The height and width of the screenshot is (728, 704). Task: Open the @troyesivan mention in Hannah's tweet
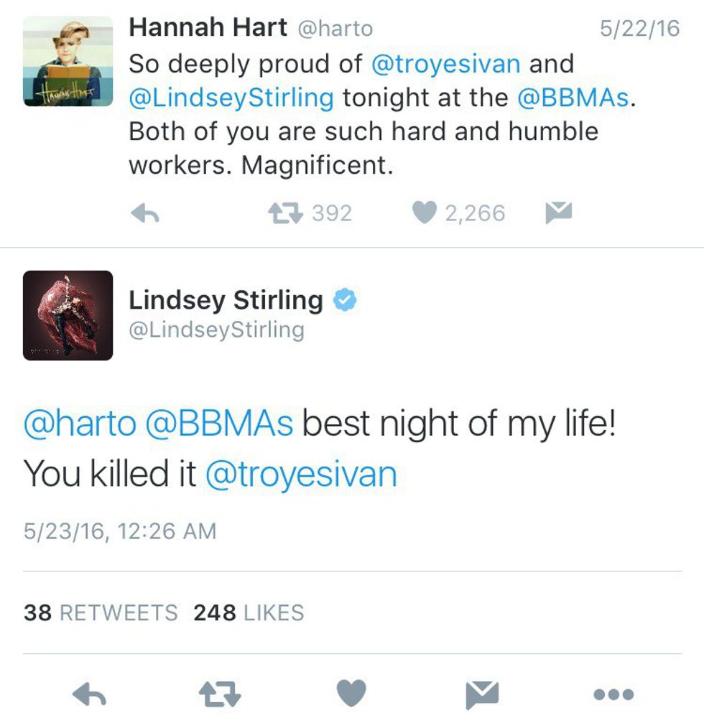pos(445,64)
